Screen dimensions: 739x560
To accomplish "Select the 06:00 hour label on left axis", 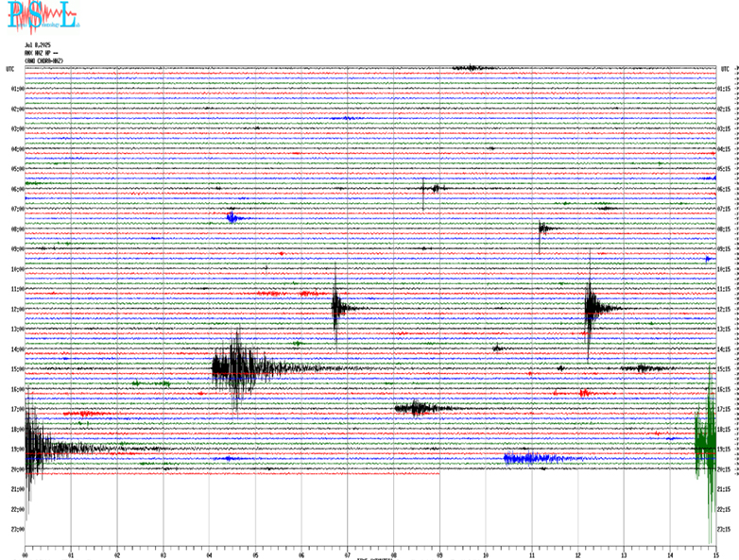I will pos(16,189).
